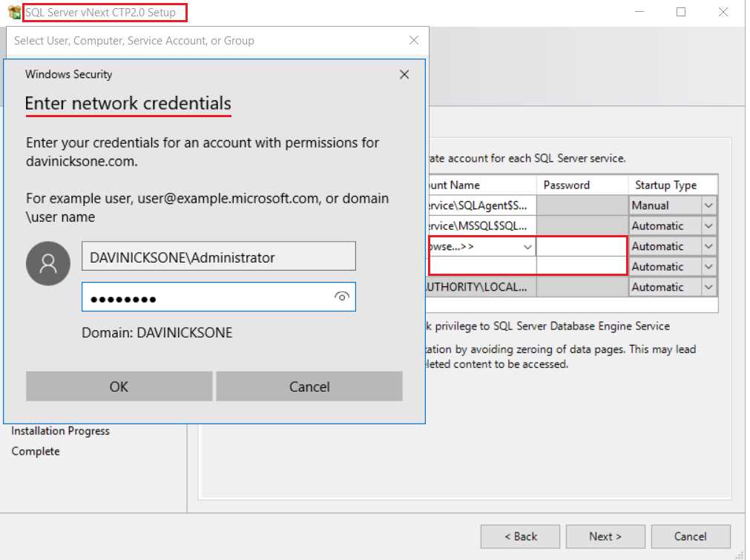Cancel the Enter network credentials dialog
Screen dimensions: 750x560
(x=309, y=386)
